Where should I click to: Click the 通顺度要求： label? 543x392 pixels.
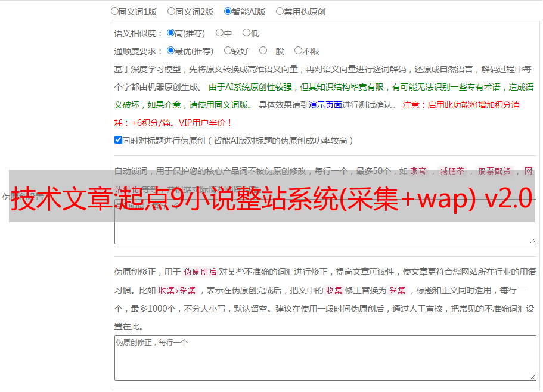pos(138,51)
